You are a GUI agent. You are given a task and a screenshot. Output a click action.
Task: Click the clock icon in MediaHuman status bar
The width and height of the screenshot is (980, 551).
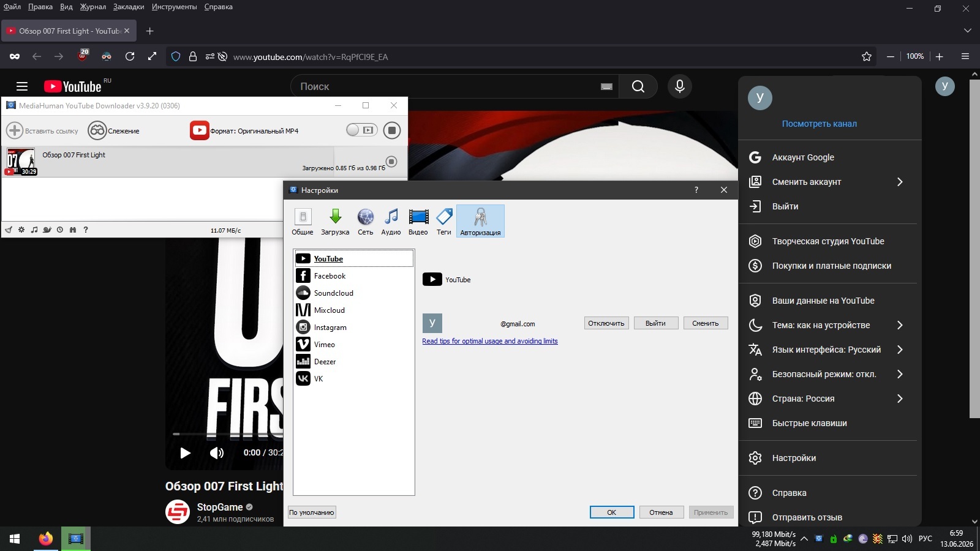coord(60,230)
